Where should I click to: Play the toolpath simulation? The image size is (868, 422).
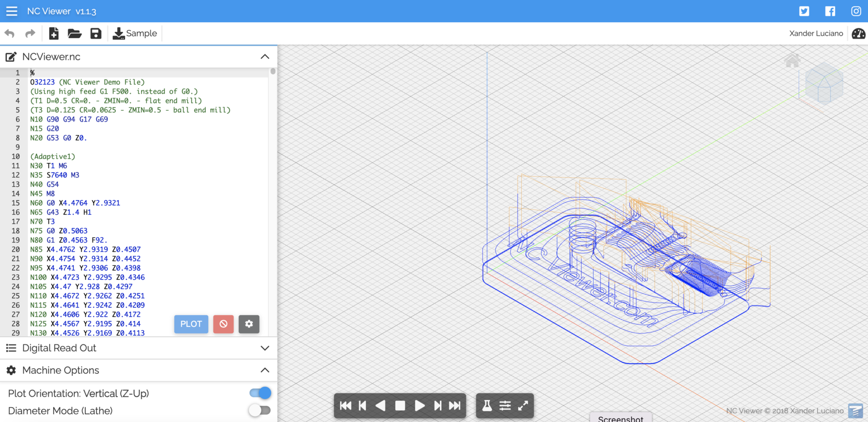pyautogui.click(x=420, y=406)
